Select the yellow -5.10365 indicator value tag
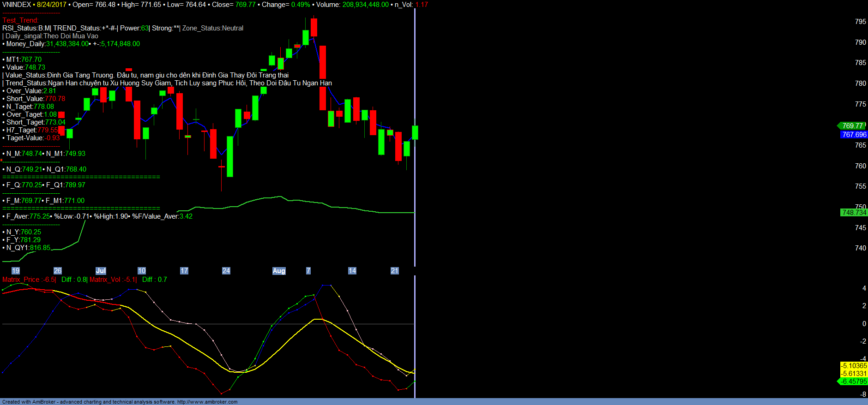 854,366
